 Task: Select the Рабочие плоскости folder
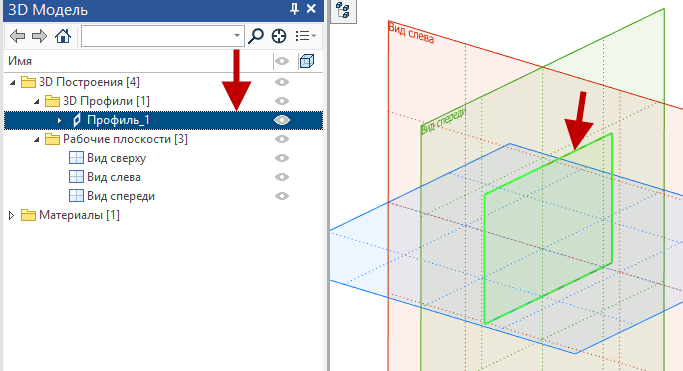pyautogui.click(x=125, y=139)
